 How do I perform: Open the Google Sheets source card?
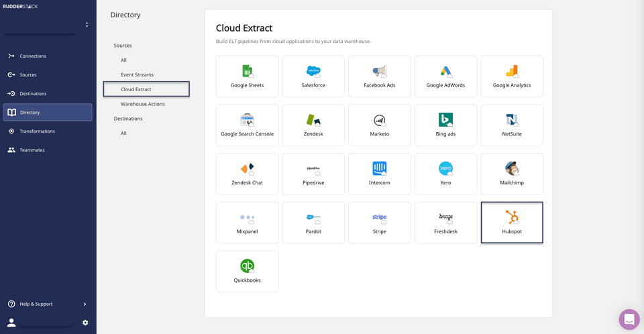(x=247, y=76)
